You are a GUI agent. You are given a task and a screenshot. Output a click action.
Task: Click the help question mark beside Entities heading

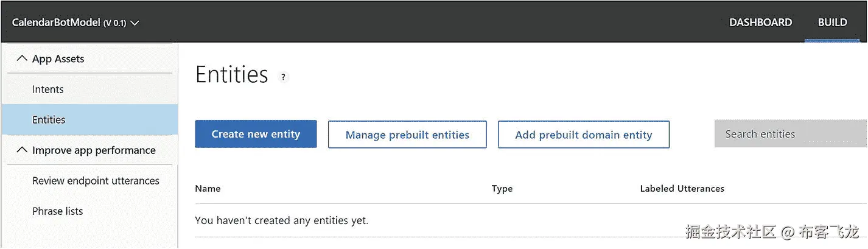[x=283, y=77]
